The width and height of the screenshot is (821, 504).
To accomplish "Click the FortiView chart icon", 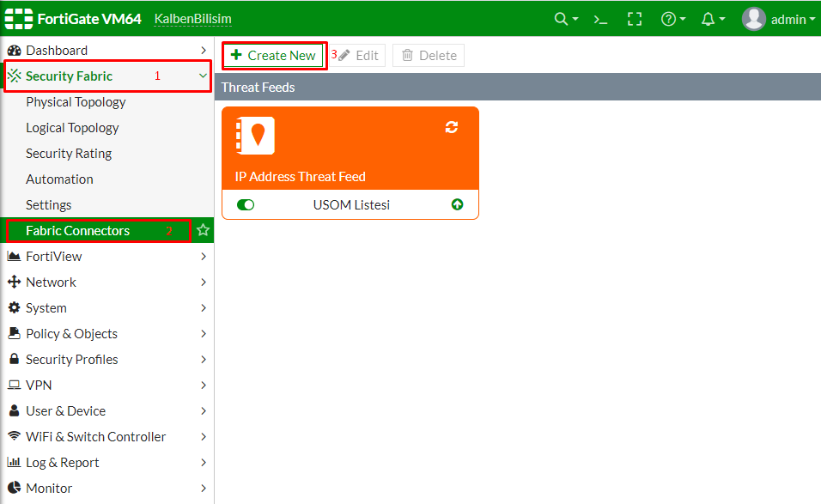I will [14, 257].
